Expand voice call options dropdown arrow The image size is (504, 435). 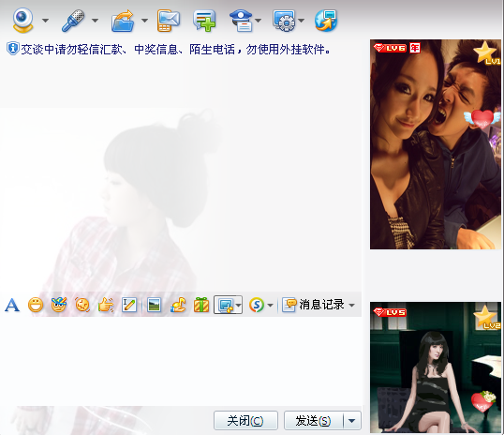(x=95, y=21)
